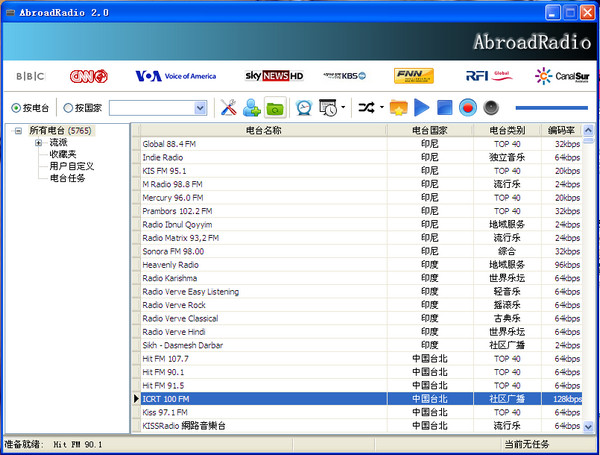
Task: Adjust the blue volume slider
Action: coord(551,107)
